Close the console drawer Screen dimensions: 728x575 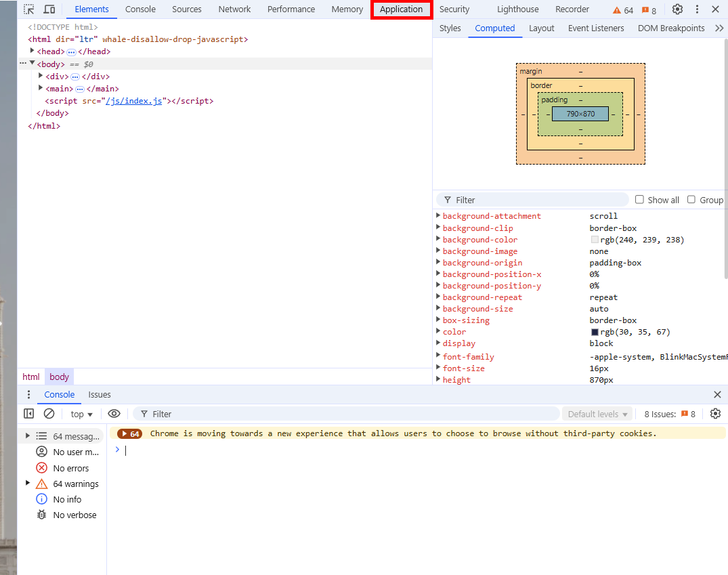coord(717,394)
